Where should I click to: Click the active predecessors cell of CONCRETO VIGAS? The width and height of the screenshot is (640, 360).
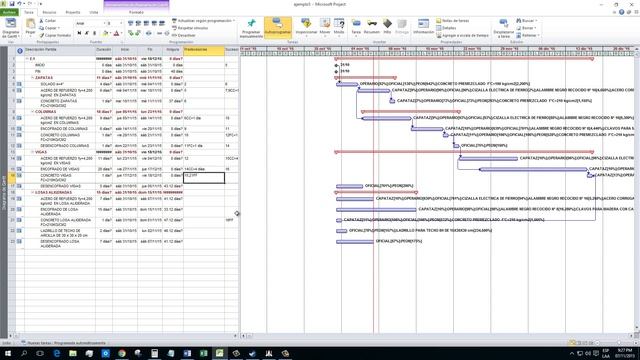click(x=204, y=178)
